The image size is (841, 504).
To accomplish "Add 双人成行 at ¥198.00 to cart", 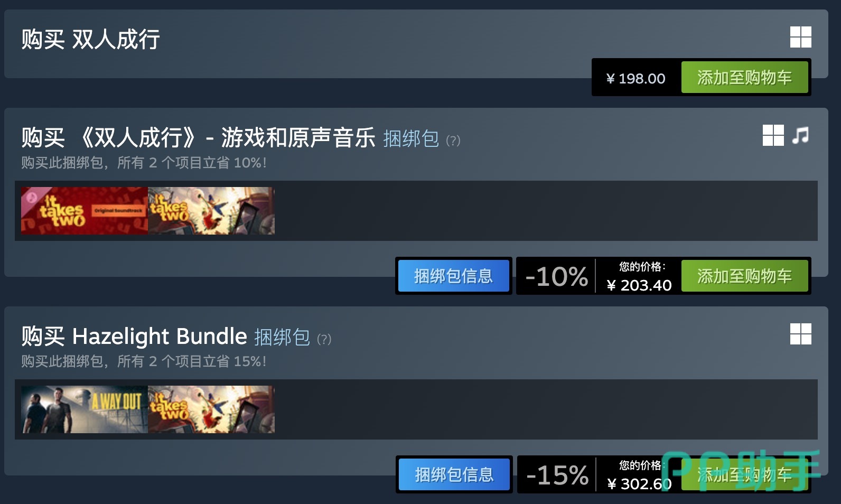I will pos(744,77).
